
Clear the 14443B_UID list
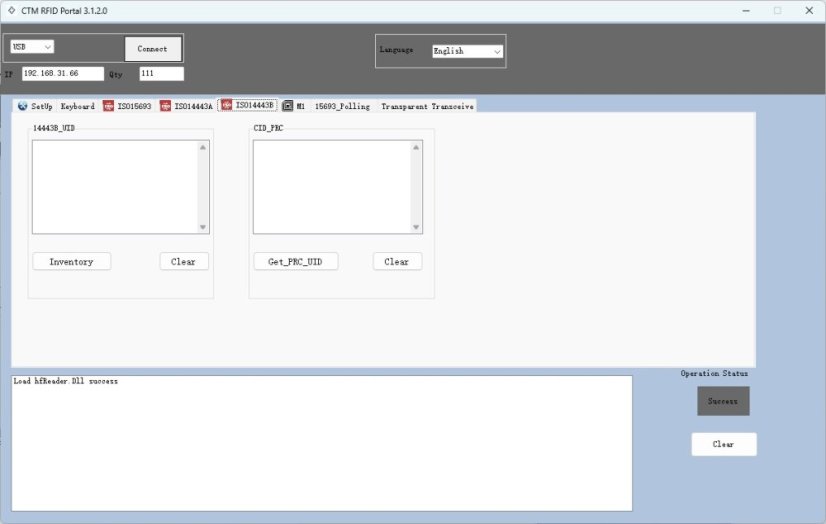tap(184, 262)
